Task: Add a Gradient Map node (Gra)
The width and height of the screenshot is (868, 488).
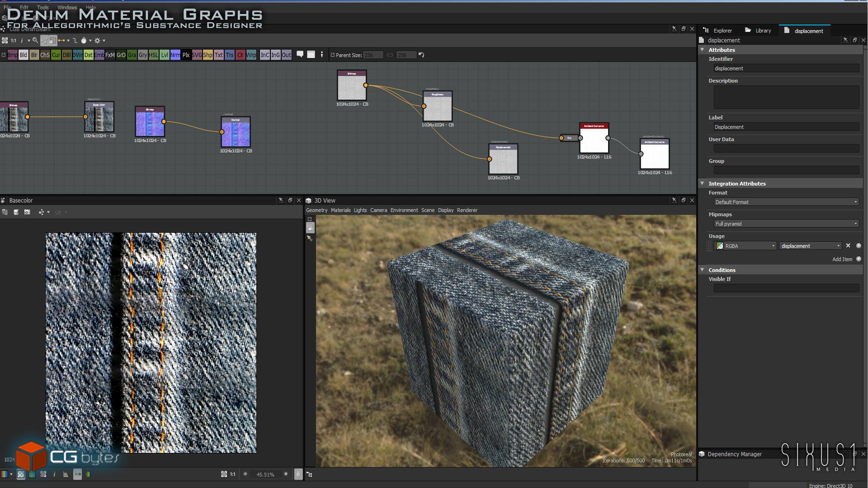Action: click(132, 55)
